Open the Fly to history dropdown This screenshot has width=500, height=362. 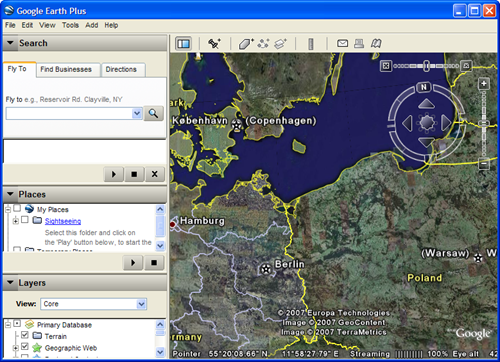point(137,114)
